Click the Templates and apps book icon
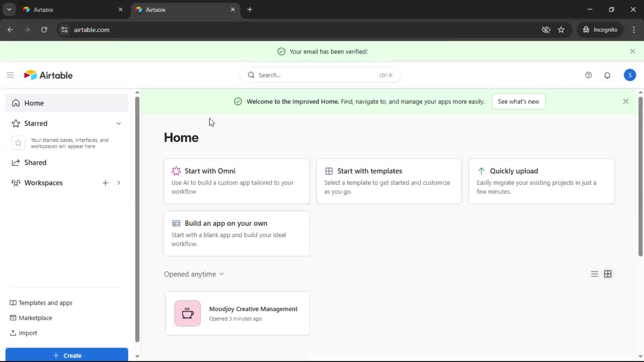 point(13,303)
